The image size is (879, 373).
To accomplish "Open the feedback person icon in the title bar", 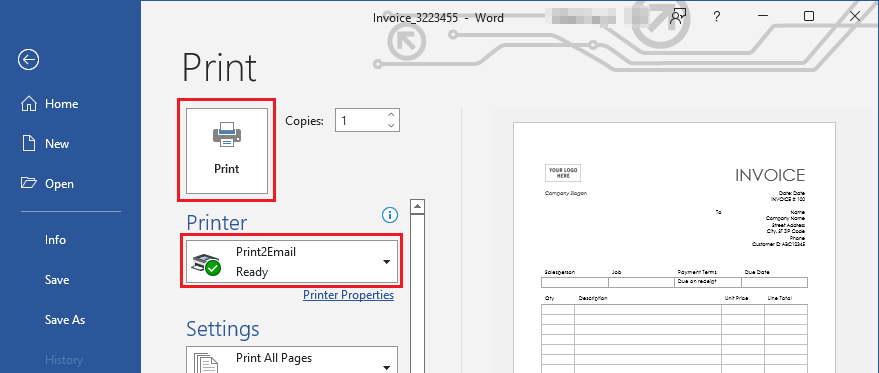I will (x=678, y=17).
